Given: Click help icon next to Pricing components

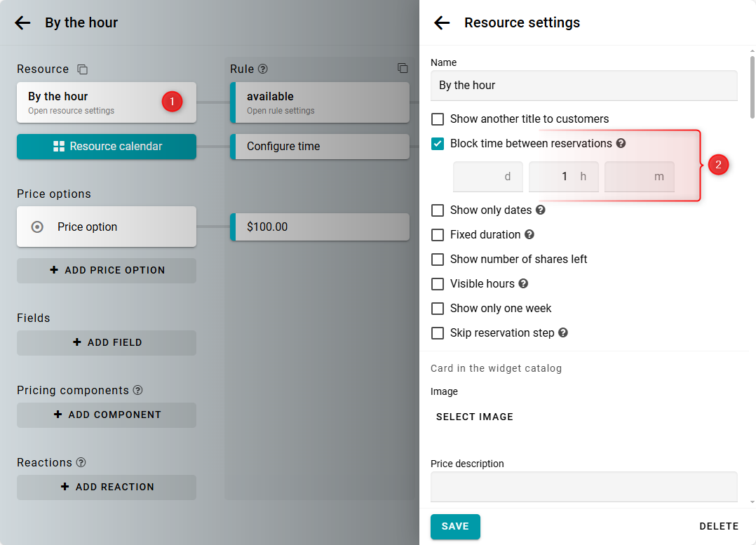Looking at the screenshot, I should [x=138, y=391].
